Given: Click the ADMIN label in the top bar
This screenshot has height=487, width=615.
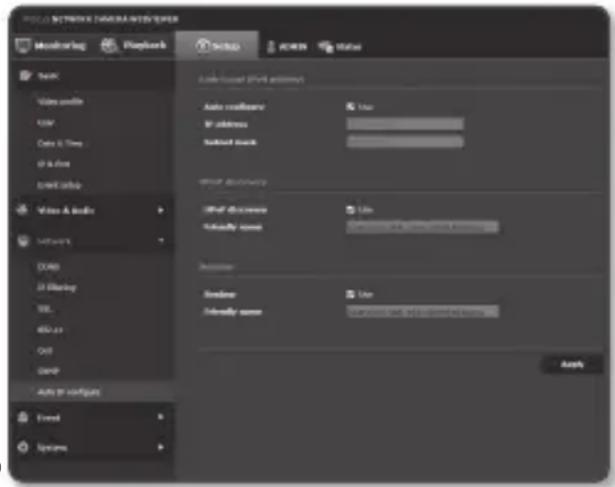Looking at the screenshot, I should pyautogui.click(x=293, y=47).
